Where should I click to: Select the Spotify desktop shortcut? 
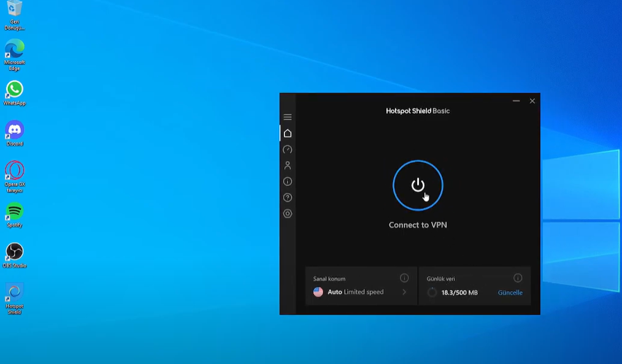[14, 212]
